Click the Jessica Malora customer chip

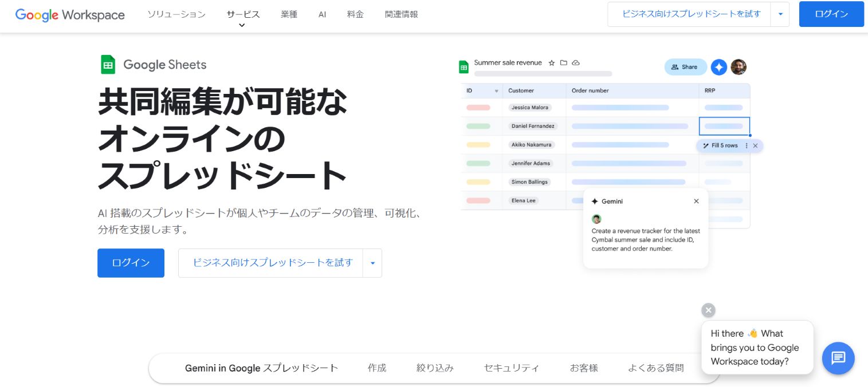(x=530, y=108)
